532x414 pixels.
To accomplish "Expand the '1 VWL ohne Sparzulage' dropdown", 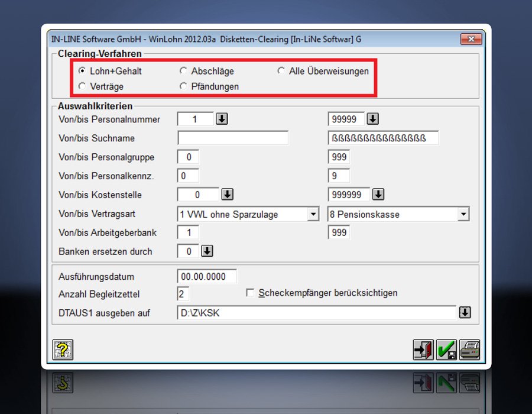I will click(313, 214).
